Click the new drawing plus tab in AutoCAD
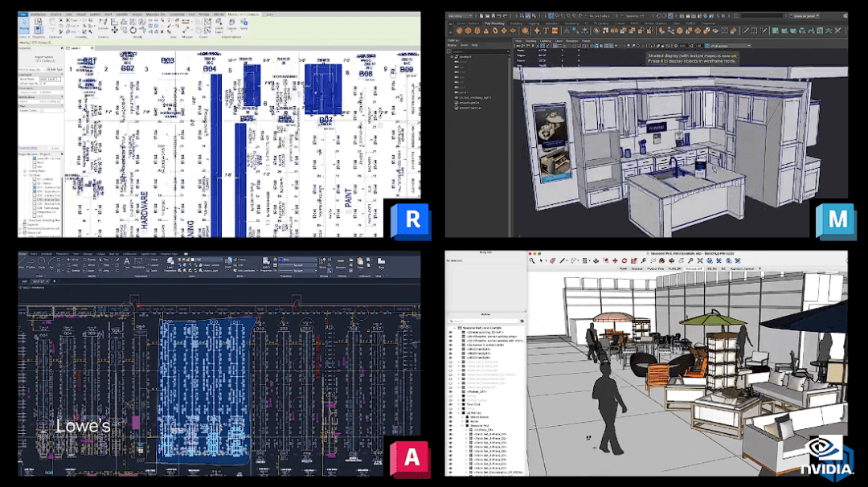868x487 pixels. click(x=55, y=281)
